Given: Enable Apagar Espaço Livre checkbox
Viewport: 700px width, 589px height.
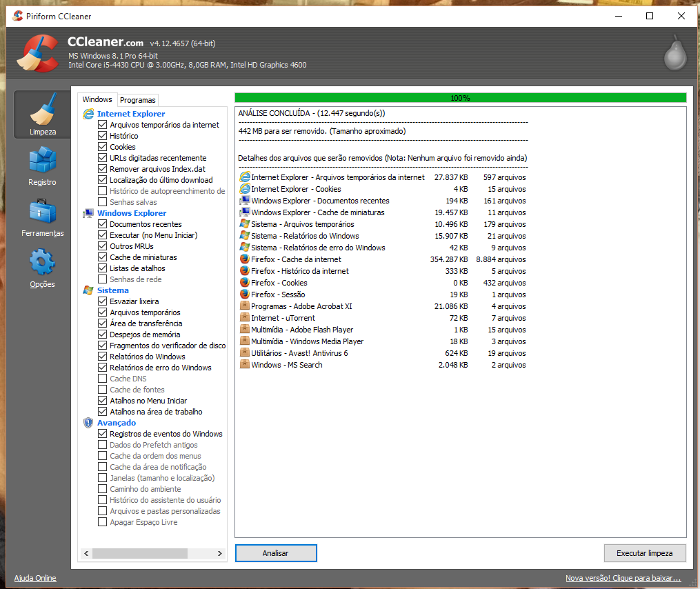Looking at the screenshot, I should 102,522.
